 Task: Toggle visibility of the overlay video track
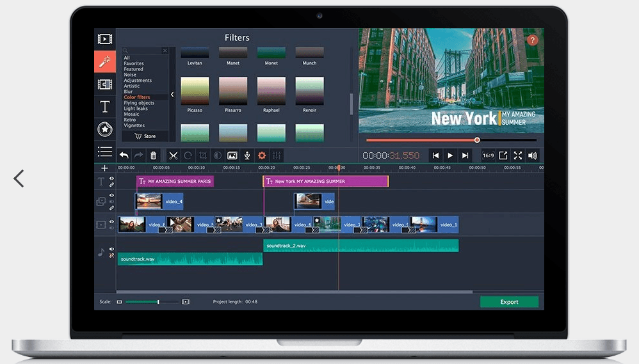[111, 196]
